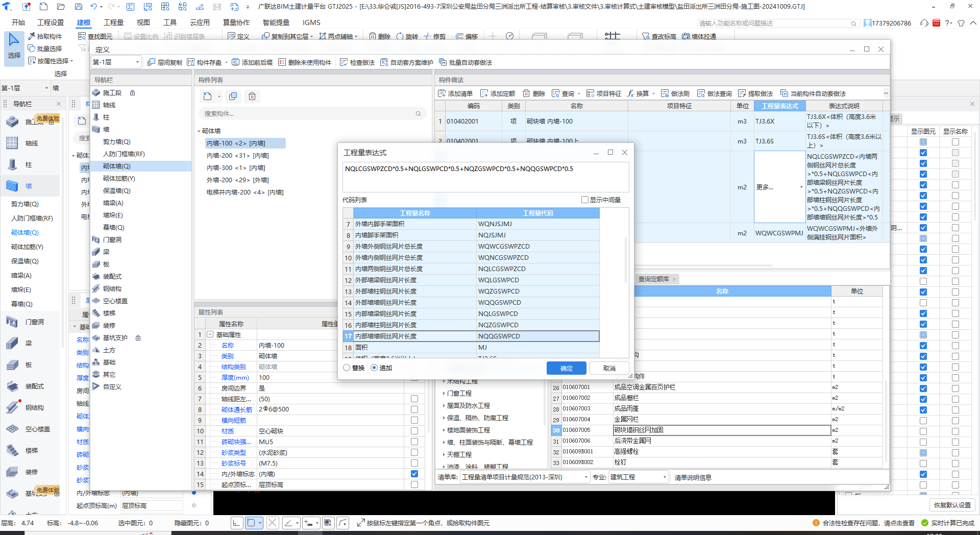The image size is (980, 535).
Task: Click the 查找图元 tool
Action: [95, 36]
